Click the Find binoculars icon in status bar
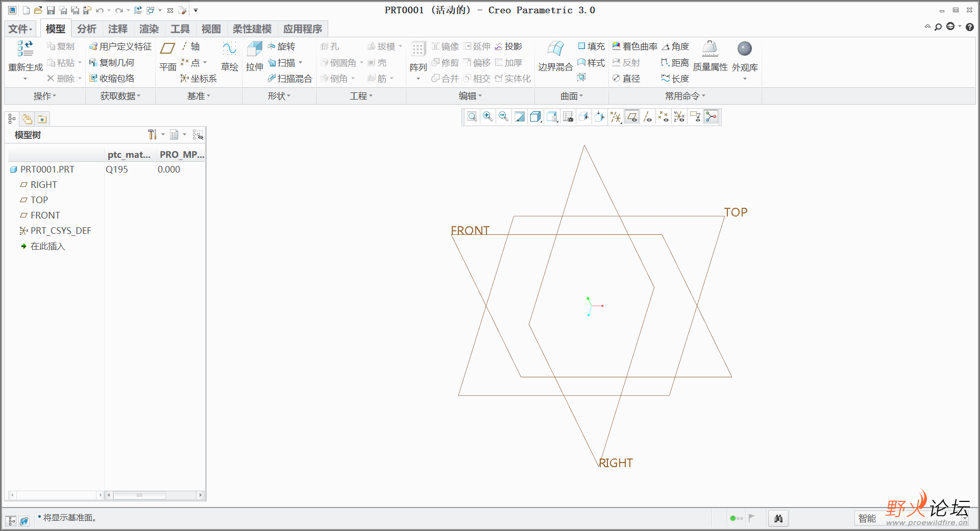Image resolution: width=980 pixels, height=531 pixels. [778, 519]
